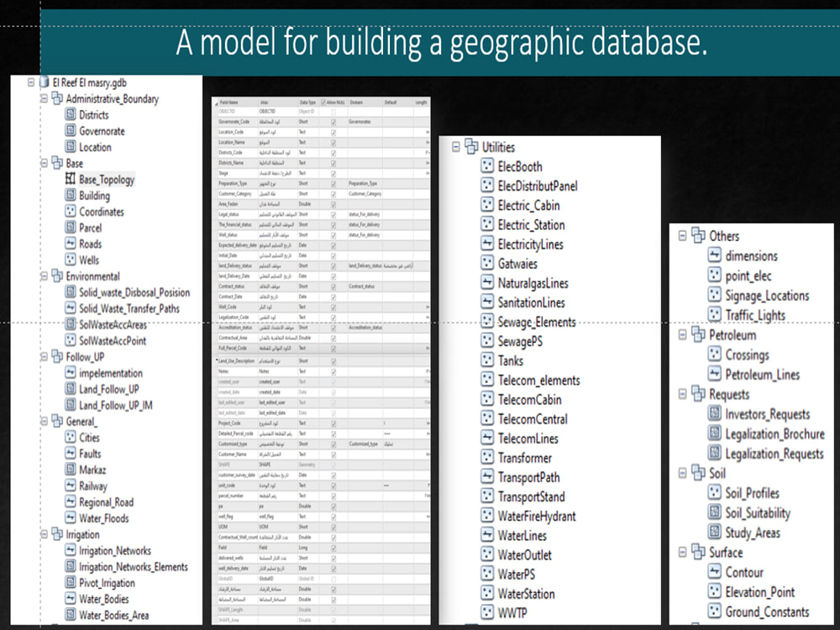The height and width of the screenshot is (630, 840).
Task: Click the WaterFireHydrant point icon
Action: coord(487,516)
